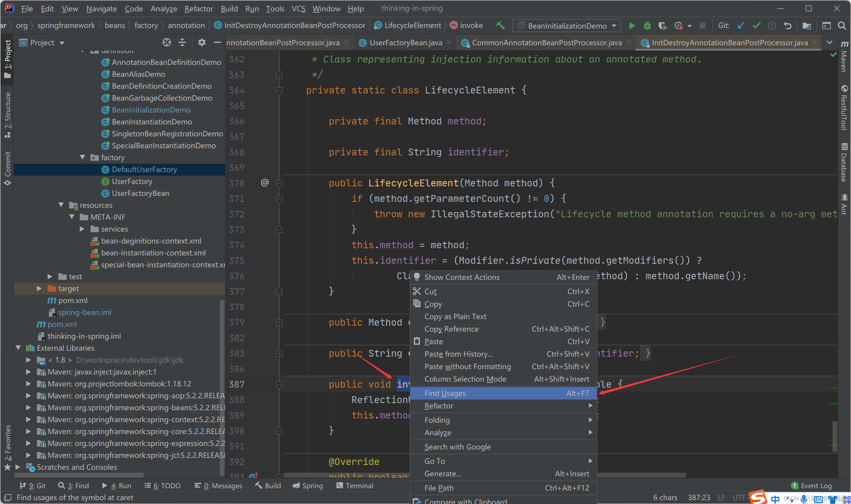Click the Debug bug icon
This screenshot has width=851, height=504.
pos(647,26)
